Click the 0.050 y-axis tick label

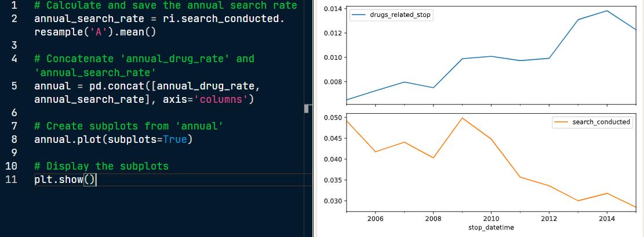pos(334,117)
